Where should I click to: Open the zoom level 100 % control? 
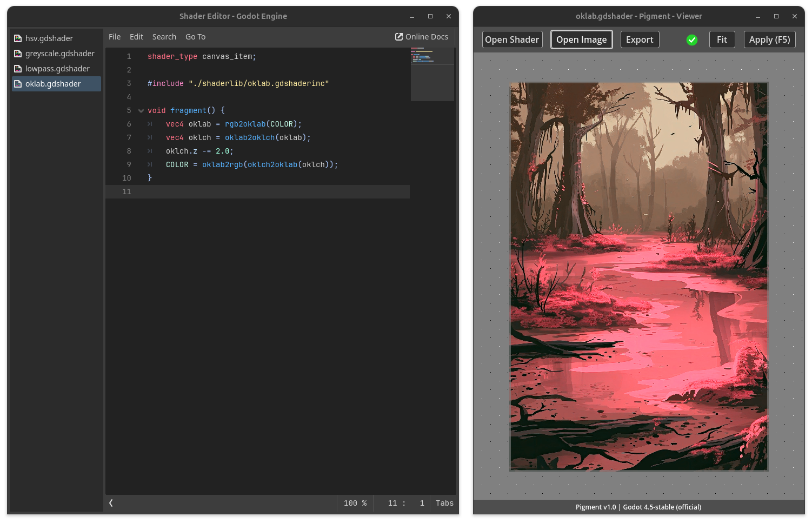pyautogui.click(x=355, y=503)
